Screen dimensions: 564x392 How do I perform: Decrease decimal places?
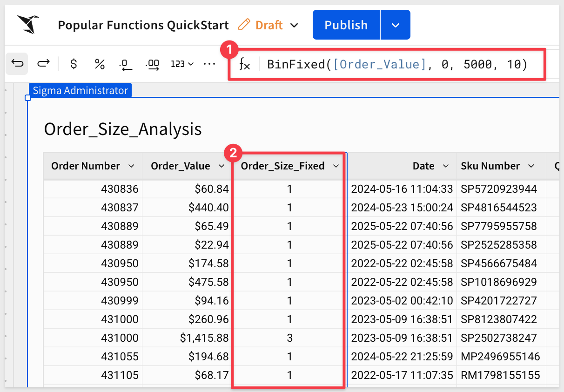tap(126, 64)
